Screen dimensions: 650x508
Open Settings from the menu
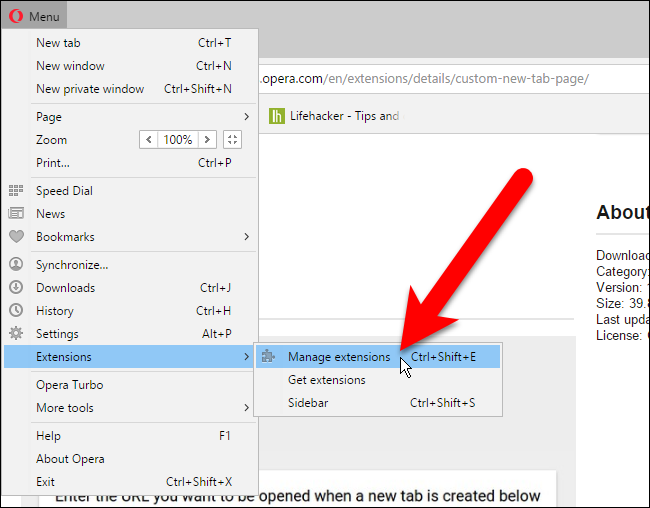pos(133,334)
